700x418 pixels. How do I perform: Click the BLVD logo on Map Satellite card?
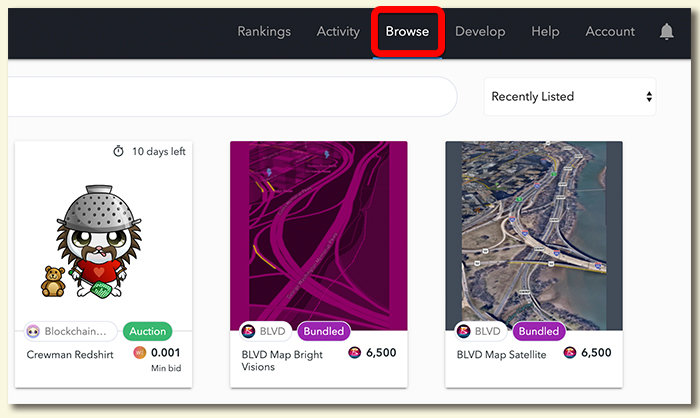point(463,331)
